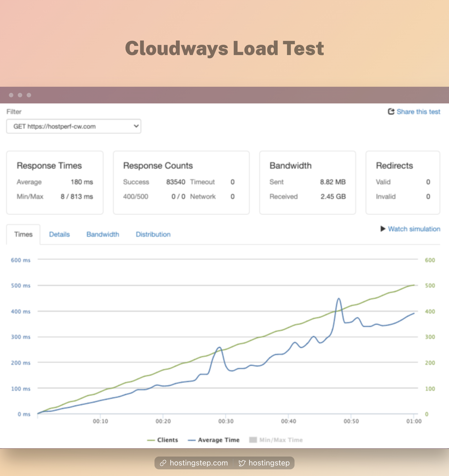
Task: Click the share icon beside Share this test
Action: coord(391,111)
